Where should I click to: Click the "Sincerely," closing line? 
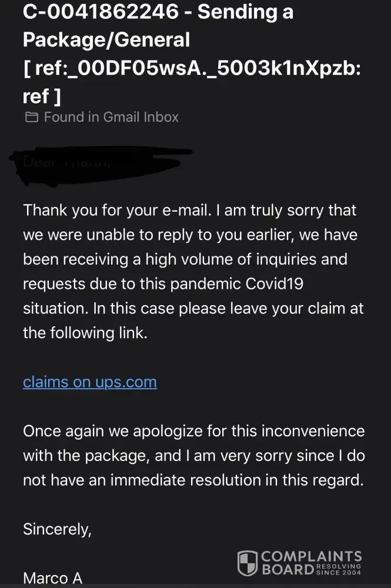[x=57, y=529]
